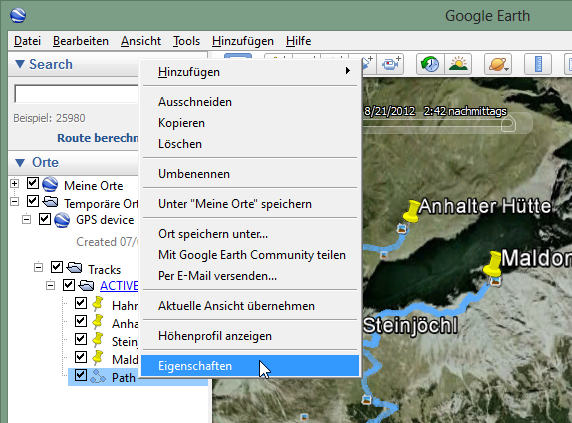Click the Google Earth logo in title bar
The image size is (572, 423).
pos(18,15)
